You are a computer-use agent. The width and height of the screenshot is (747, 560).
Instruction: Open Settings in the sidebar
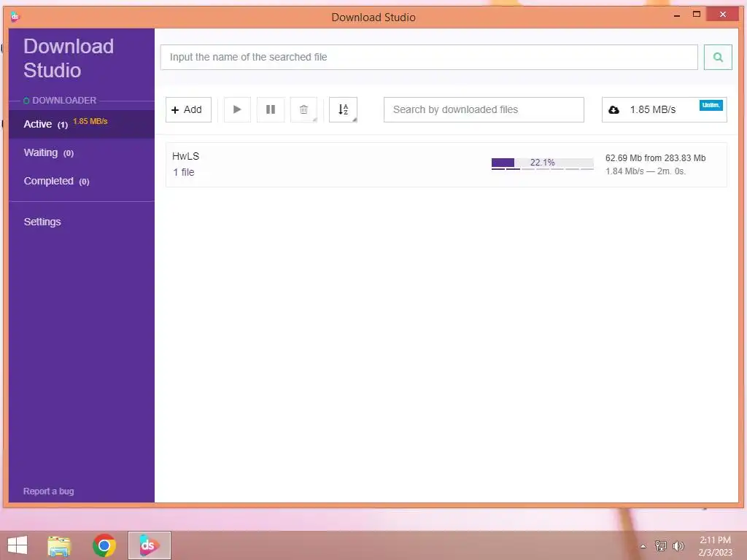point(42,222)
